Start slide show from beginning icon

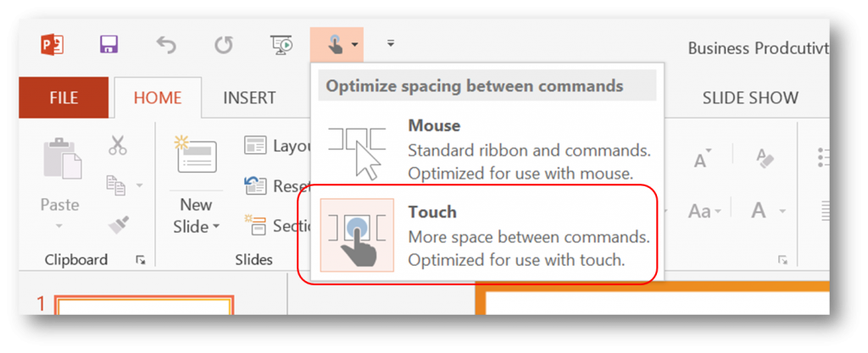coord(281,45)
